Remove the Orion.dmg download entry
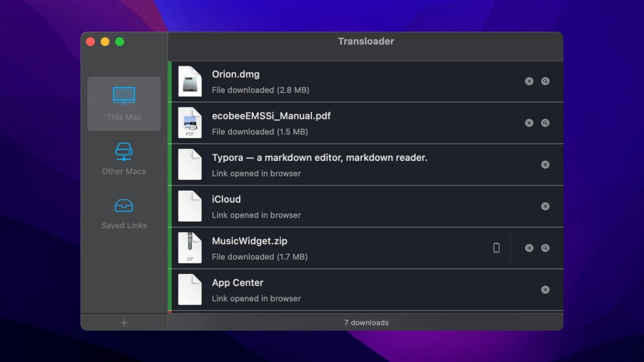The image size is (644, 362). pos(529,81)
